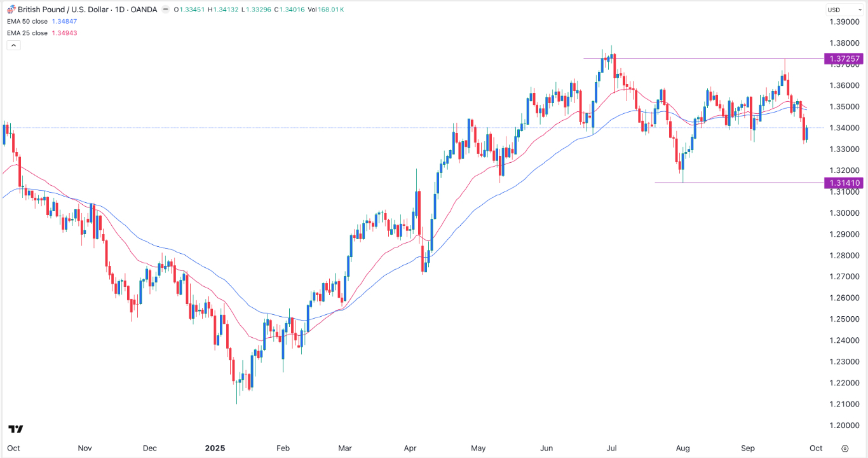
Task: Click 1.34000 on the price scale
Action: pos(844,128)
